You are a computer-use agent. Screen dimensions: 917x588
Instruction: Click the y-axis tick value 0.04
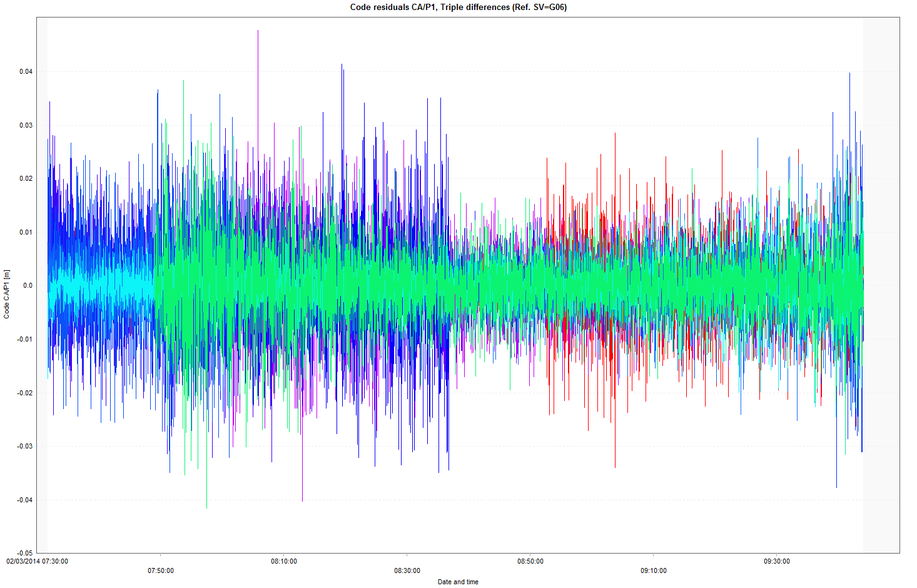tap(26, 71)
